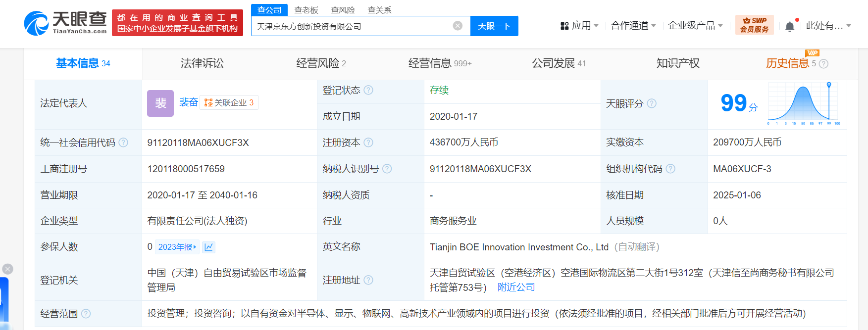Open the 企业级产品 dropdown
Image resolution: width=868 pixels, height=330 pixels.
tap(695, 26)
